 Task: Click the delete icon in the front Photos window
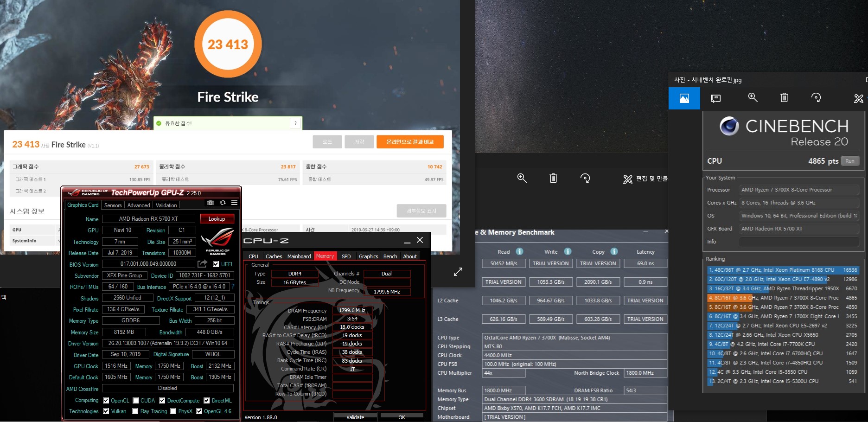784,97
